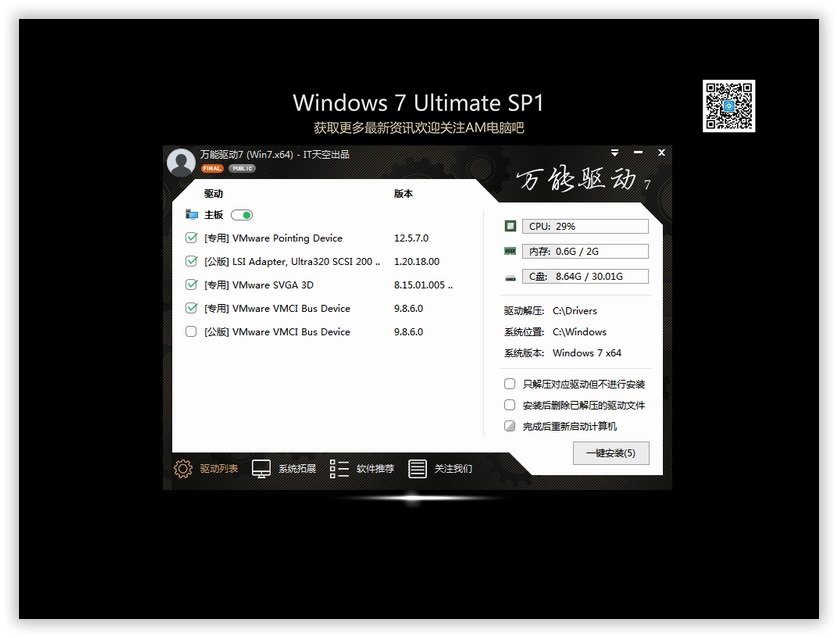Click the C盘 disk drive icon
The width and height of the screenshot is (838, 638).
(x=510, y=277)
